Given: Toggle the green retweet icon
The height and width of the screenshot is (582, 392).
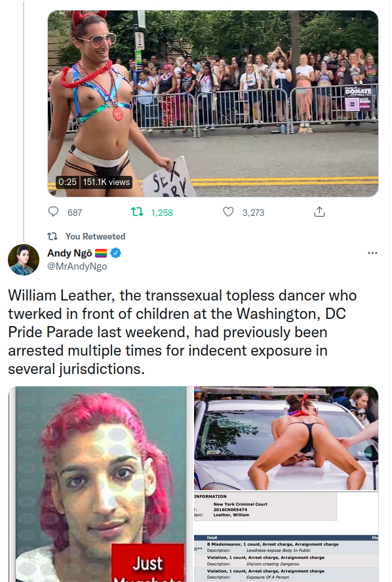Looking at the screenshot, I should 137,212.
